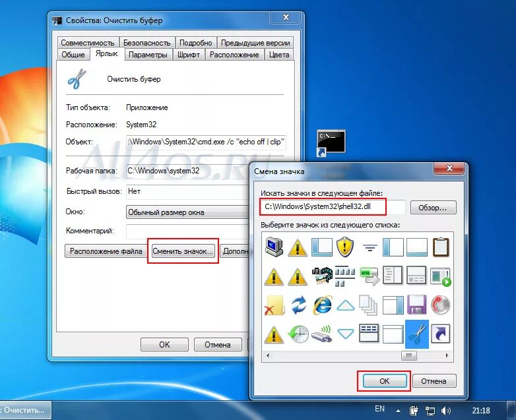Switch to the Безопасность tab

click(146, 43)
